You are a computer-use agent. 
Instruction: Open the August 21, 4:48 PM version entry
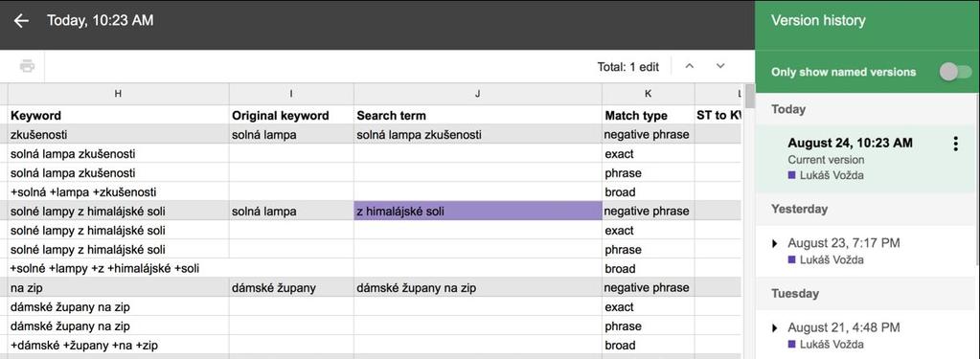click(x=844, y=327)
